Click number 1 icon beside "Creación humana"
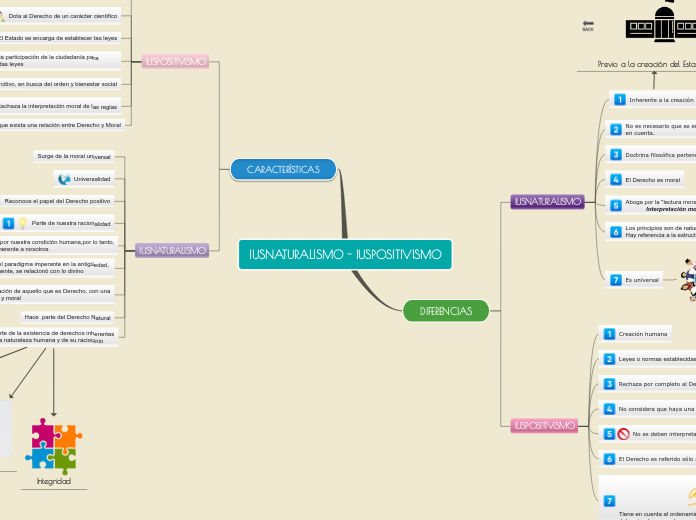Viewport: 696px width, 520px height. click(609, 334)
